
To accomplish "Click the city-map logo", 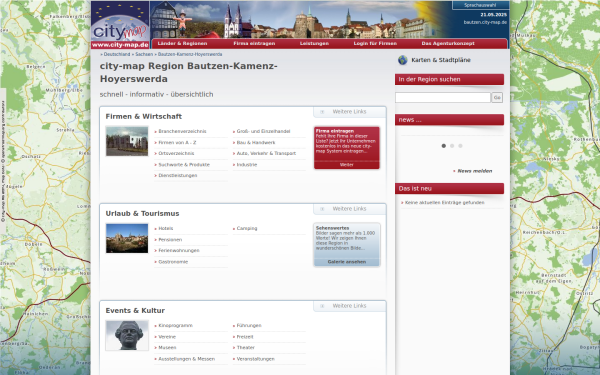I will pyautogui.click(x=120, y=25).
